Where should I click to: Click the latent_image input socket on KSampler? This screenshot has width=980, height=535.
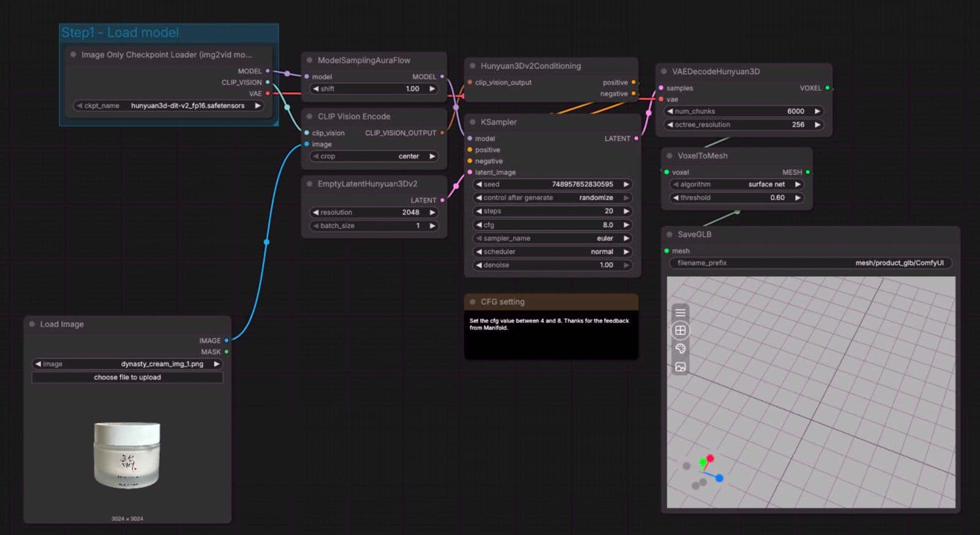(x=470, y=172)
